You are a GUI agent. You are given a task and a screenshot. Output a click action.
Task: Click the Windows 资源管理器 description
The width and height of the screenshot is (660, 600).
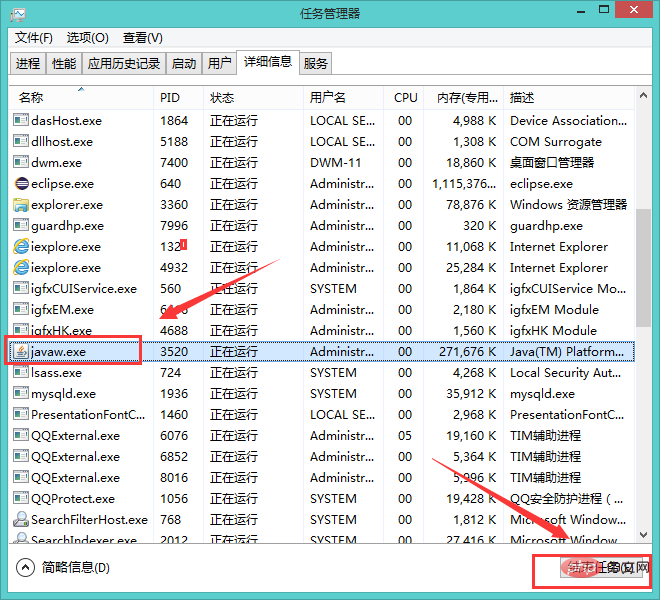[568, 205]
